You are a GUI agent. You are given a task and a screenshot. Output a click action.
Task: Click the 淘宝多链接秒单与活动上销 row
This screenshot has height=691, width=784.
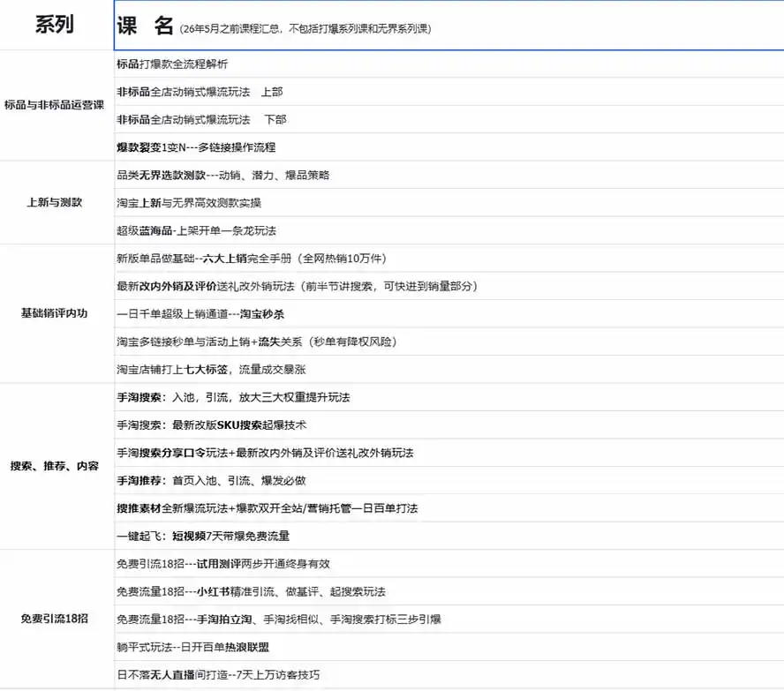tap(449, 342)
